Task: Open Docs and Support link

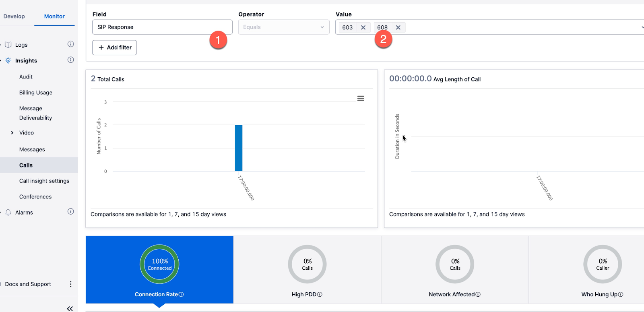Action: click(x=28, y=284)
